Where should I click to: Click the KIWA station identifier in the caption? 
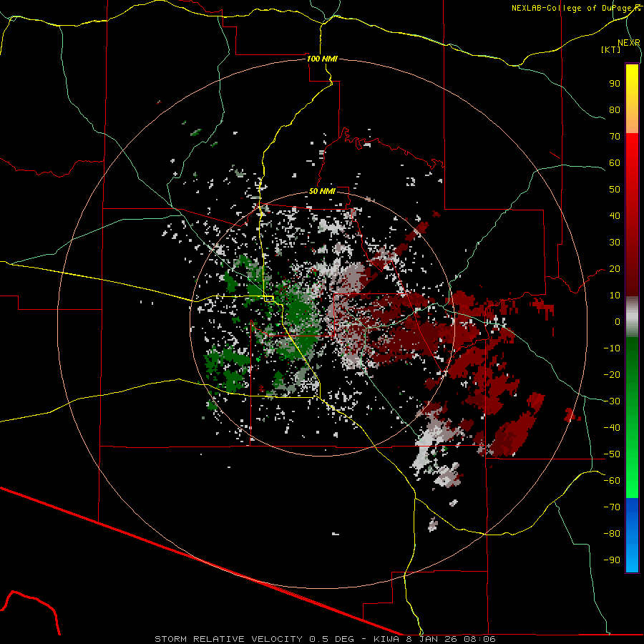pyautogui.click(x=386, y=639)
